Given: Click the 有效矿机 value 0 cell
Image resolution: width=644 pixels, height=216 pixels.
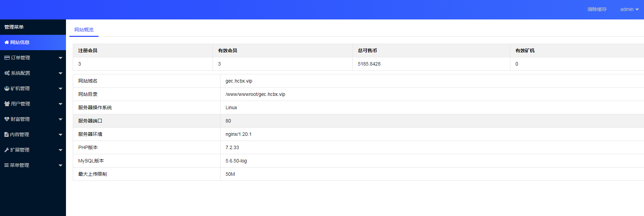Looking at the screenshot, I should (577, 64).
